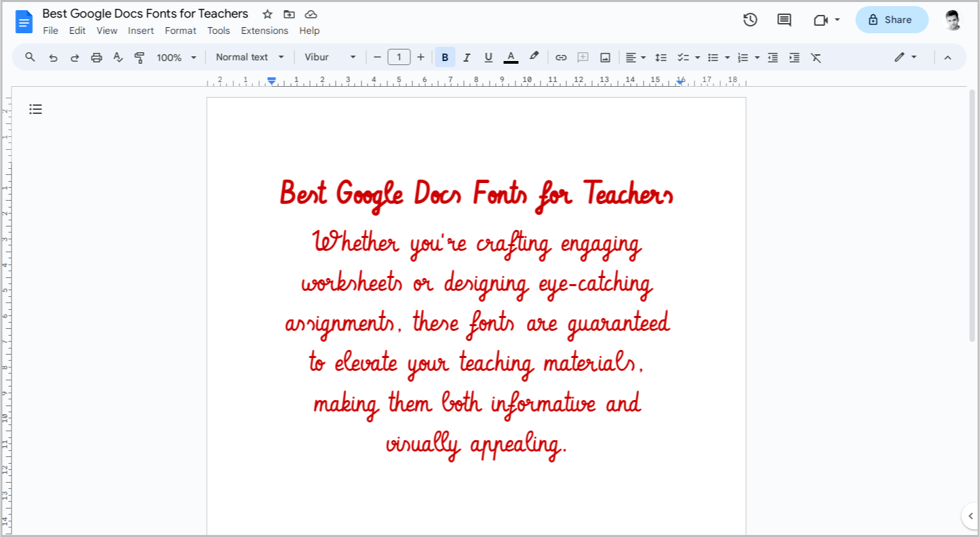Insert a link
The image size is (980, 537).
click(x=561, y=57)
